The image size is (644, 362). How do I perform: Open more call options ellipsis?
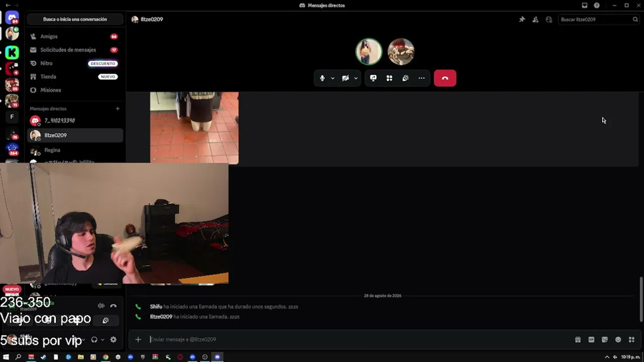pyautogui.click(x=422, y=78)
